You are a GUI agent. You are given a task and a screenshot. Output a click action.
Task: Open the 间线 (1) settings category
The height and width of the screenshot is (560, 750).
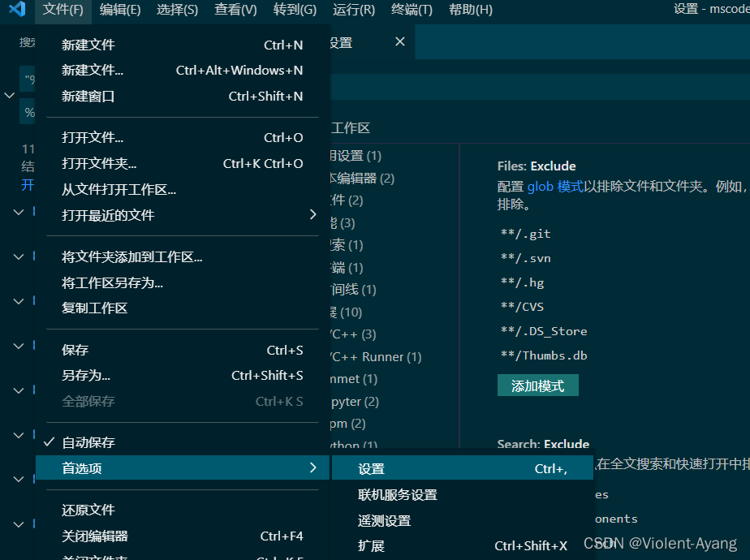[353, 289]
